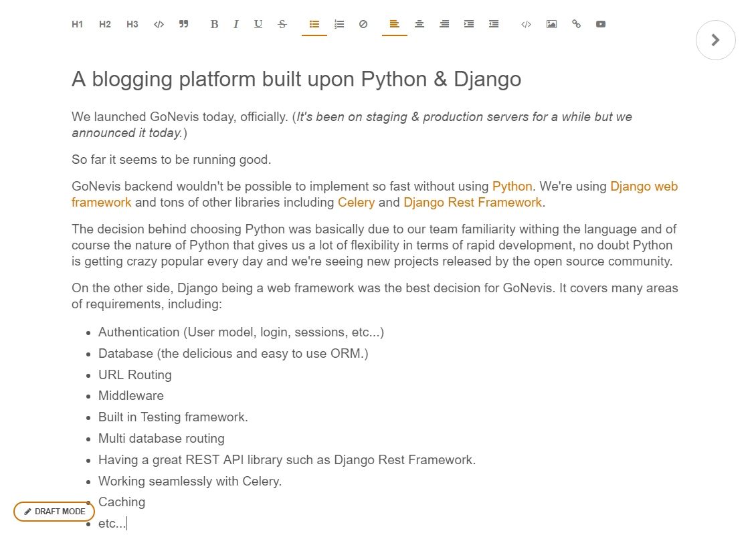Center align the text
The width and height of the screenshot is (756, 535).
coord(419,24)
